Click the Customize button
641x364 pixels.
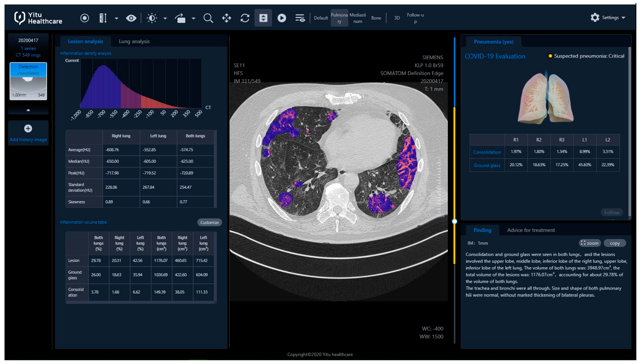[x=209, y=222]
